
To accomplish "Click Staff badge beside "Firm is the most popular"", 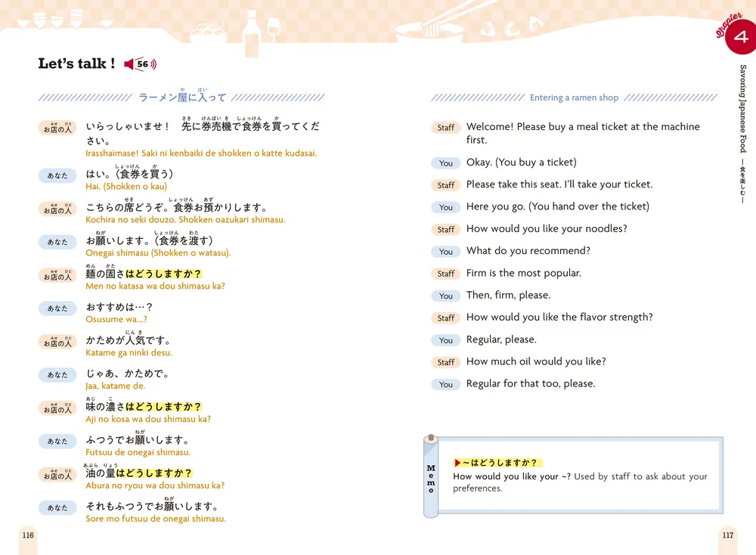I will pyautogui.click(x=445, y=274).
